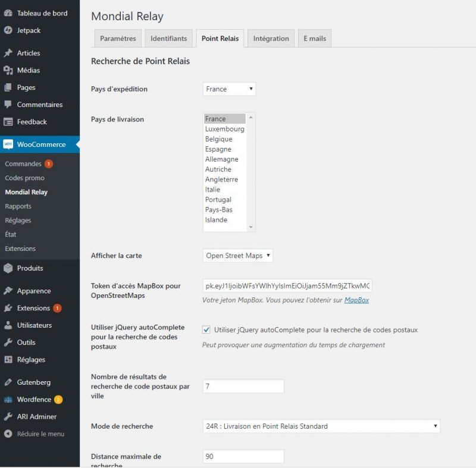Click the maximum distance field containing 90
Screen dimensions: 476x468
pyautogui.click(x=243, y=457)
